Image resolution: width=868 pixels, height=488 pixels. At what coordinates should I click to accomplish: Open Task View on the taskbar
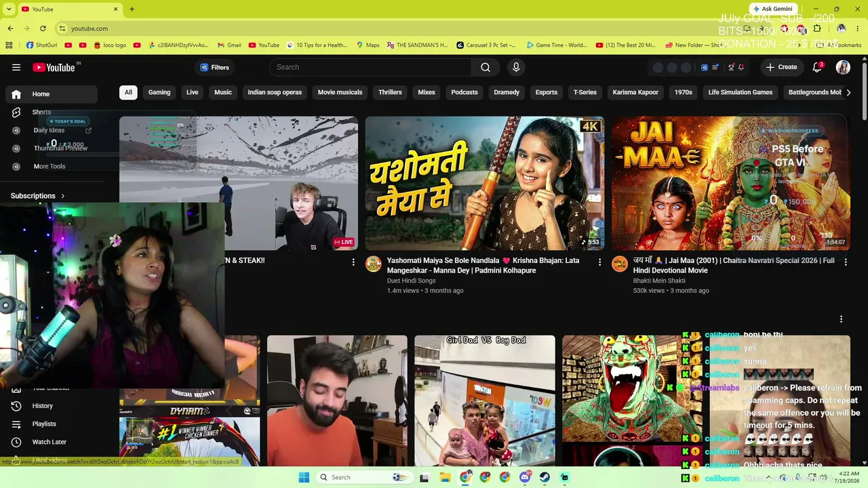425,477
